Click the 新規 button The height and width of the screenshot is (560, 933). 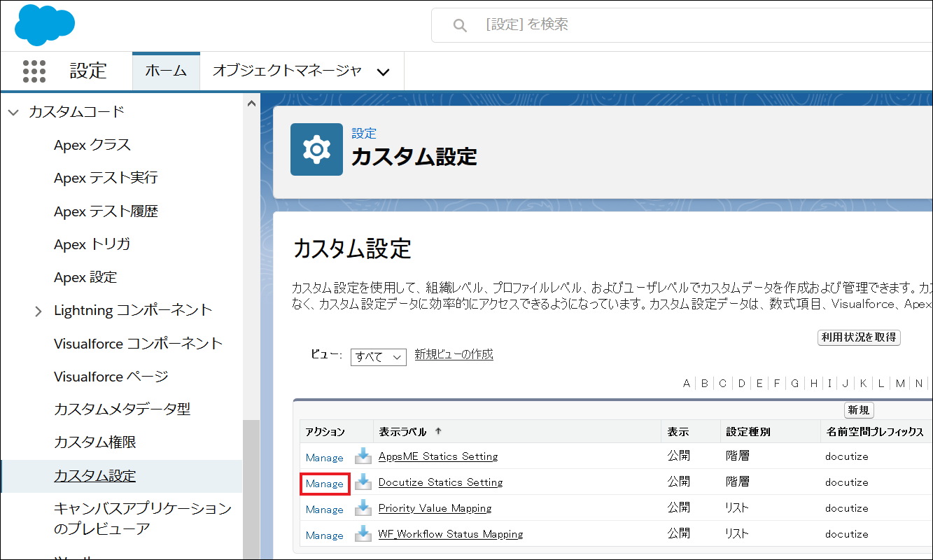coord(859,410)
